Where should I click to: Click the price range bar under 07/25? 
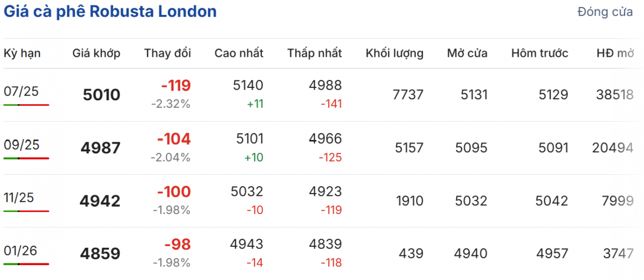pyautogui.click(x=26, y=105)
